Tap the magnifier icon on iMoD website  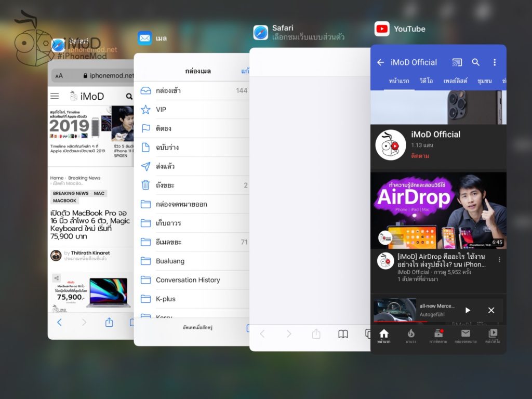[129, 97]
